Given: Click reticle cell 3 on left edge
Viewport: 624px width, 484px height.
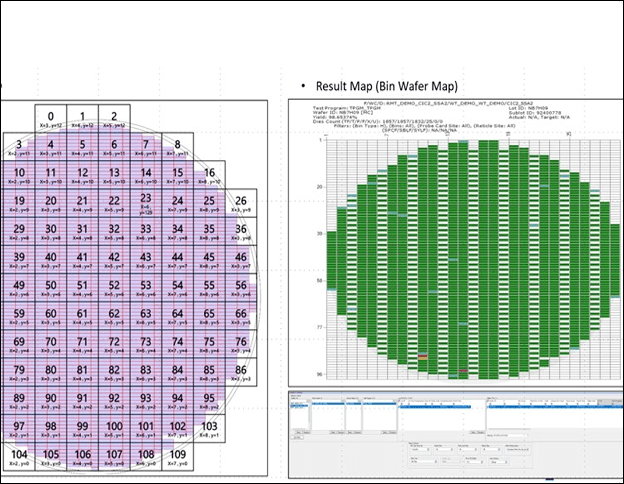Looking at the screenshot, I should pos(19,146).
